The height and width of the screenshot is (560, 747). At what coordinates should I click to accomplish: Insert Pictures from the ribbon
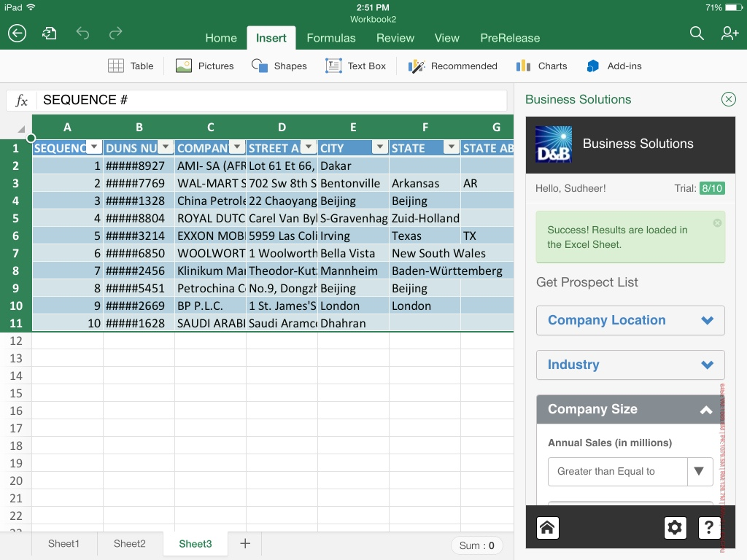click(205, 66)
